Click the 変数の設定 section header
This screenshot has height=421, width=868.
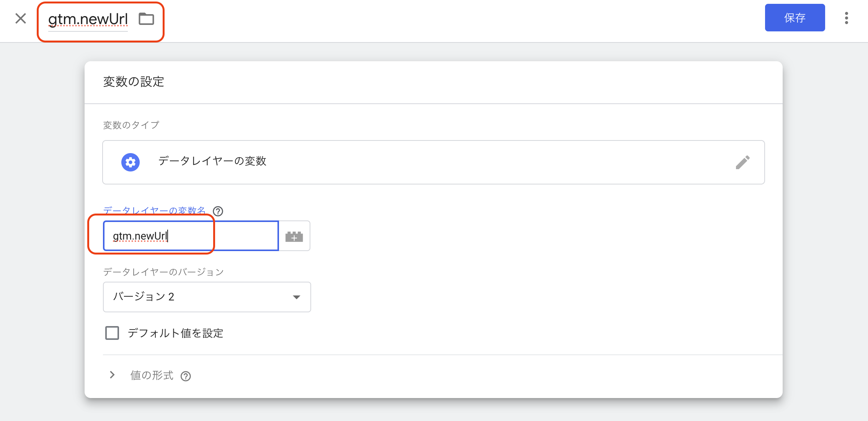pyautogui.click(x=134, y=82)
